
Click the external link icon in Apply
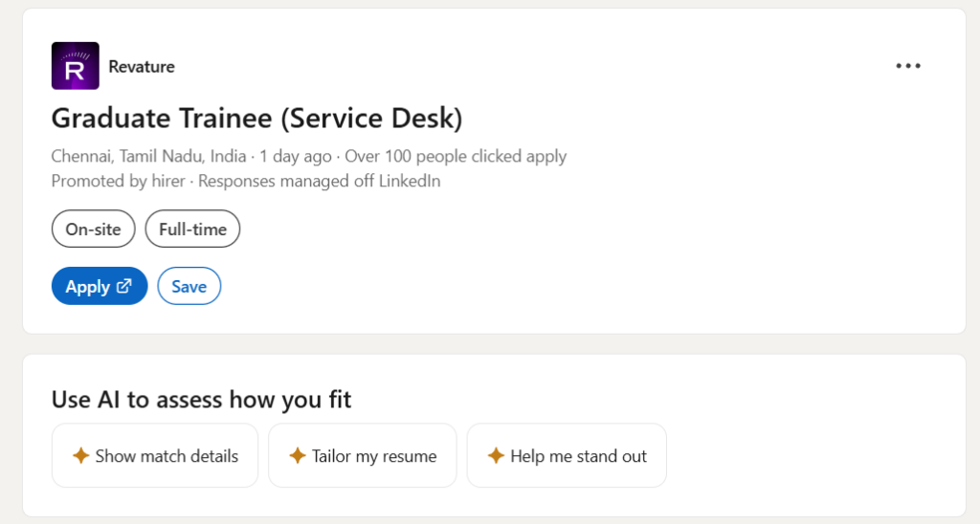point(124,286)
